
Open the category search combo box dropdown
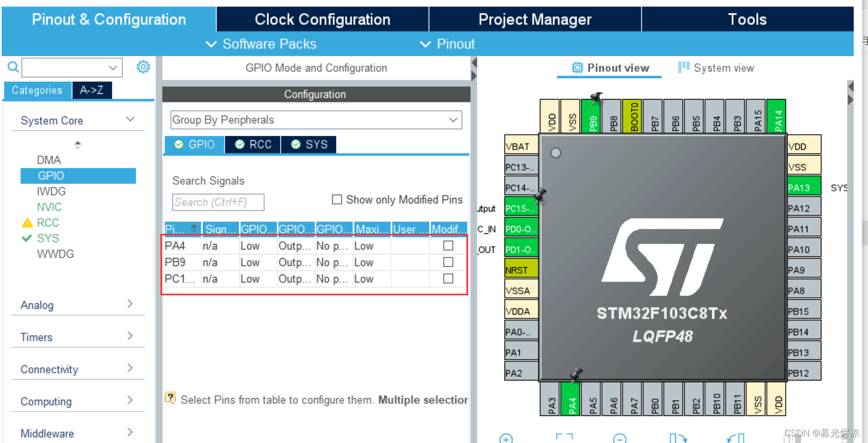(113, 68)
